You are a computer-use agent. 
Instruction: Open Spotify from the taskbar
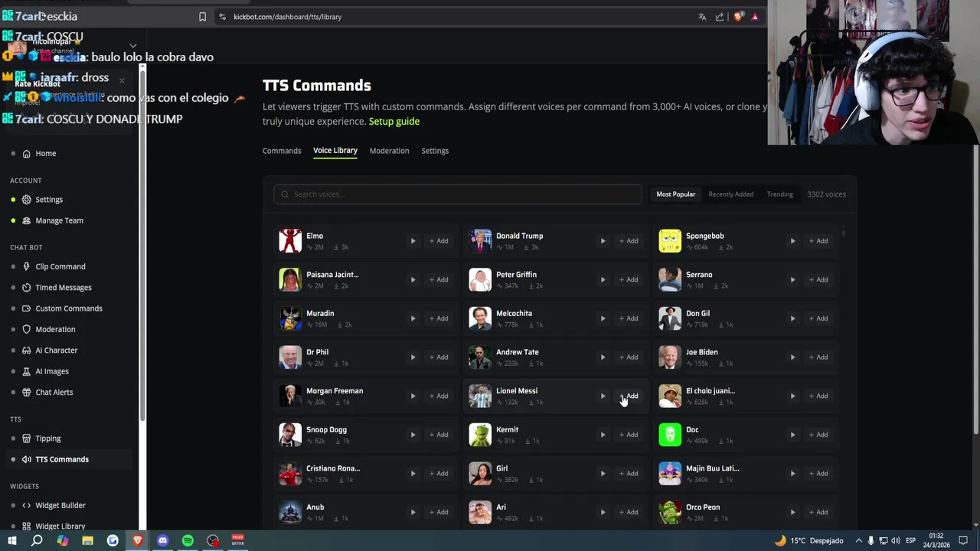coord(188,541)
